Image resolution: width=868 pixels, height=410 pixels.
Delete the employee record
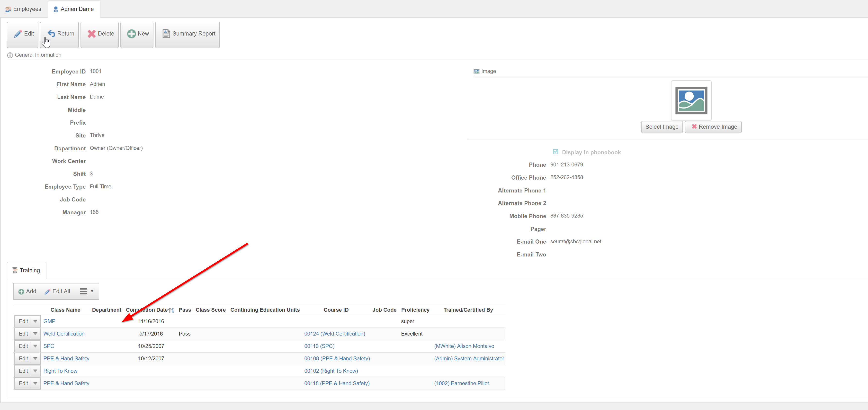pyautogui.click(x=100, y=35)
